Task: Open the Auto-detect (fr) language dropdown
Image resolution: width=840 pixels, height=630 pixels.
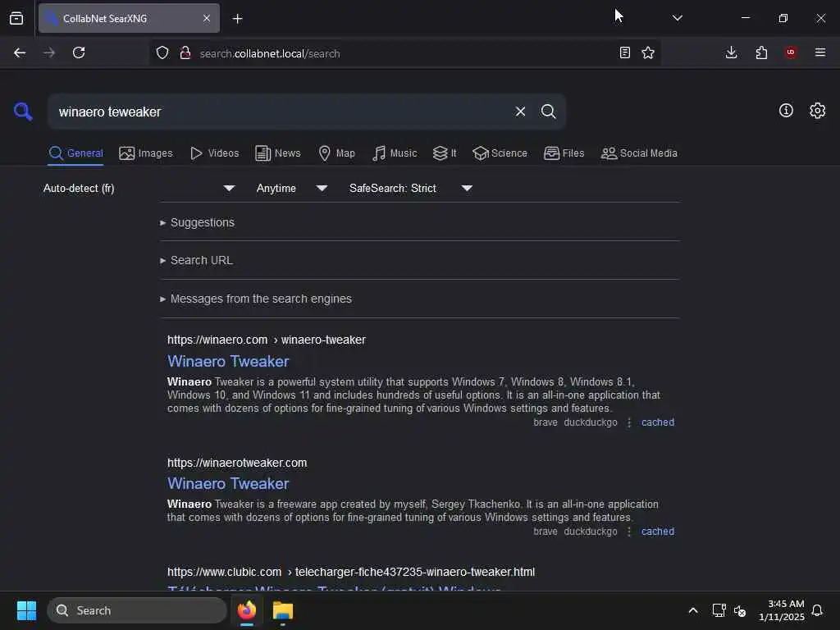Action: pyautogui.click(x=139, y=188)
